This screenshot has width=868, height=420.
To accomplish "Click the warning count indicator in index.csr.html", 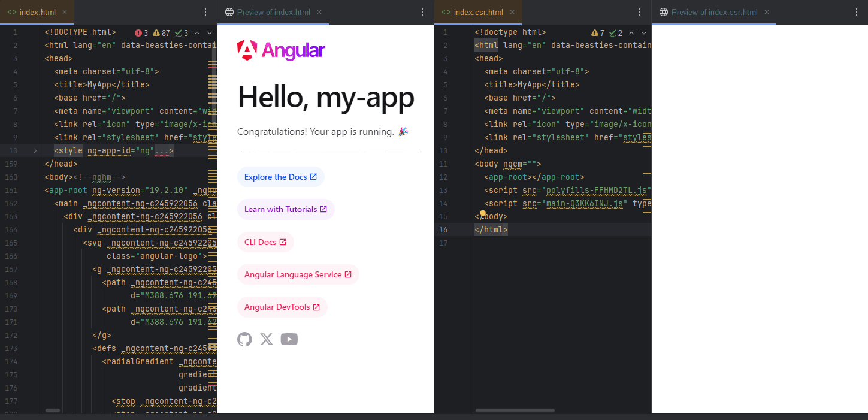I will (x=598, y=33).
